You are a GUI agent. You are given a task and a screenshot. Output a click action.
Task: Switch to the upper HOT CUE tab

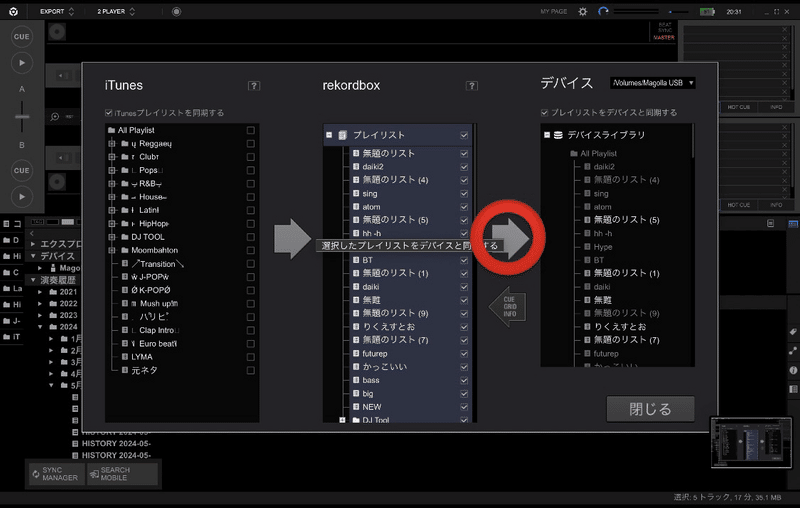pos(738,107)
